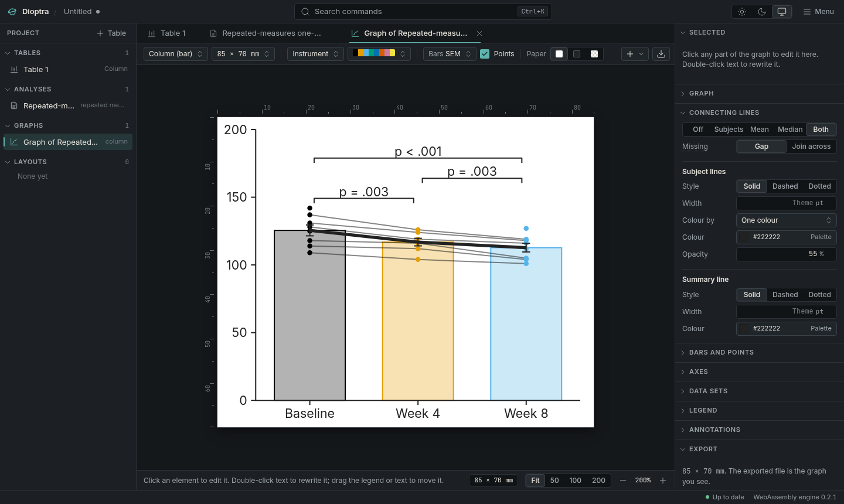The image size is (844, 504).
Task: Set Summary line style to Dashed
Action: 785,295
